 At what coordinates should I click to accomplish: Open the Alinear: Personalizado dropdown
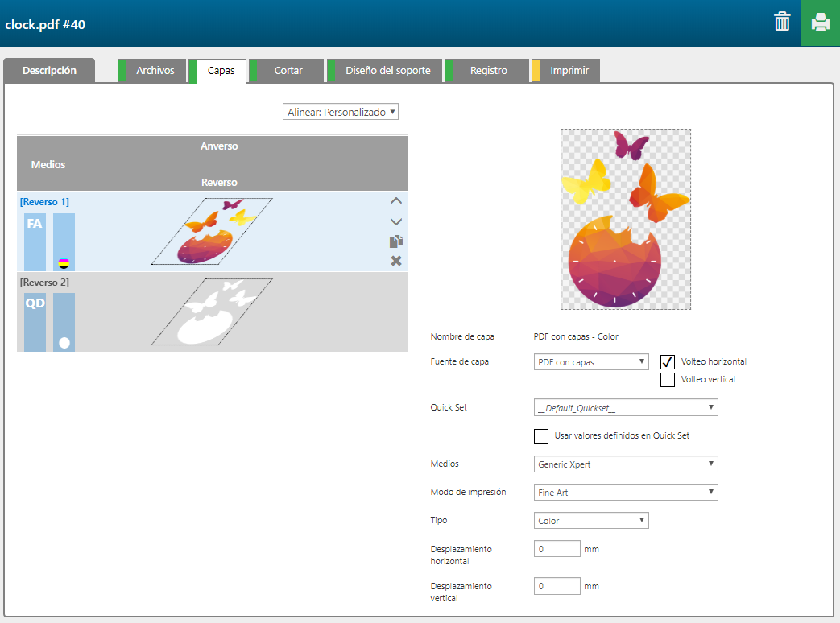(x=341, y=113)
